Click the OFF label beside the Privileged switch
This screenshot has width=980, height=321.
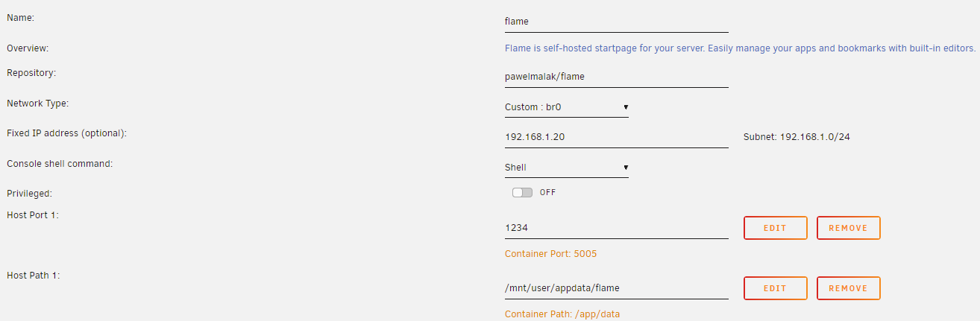(547, 192)
